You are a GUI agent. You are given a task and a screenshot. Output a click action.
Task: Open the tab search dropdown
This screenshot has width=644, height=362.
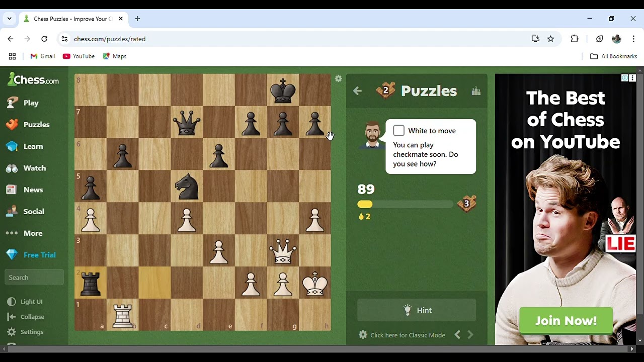click(x=9, y=19)
